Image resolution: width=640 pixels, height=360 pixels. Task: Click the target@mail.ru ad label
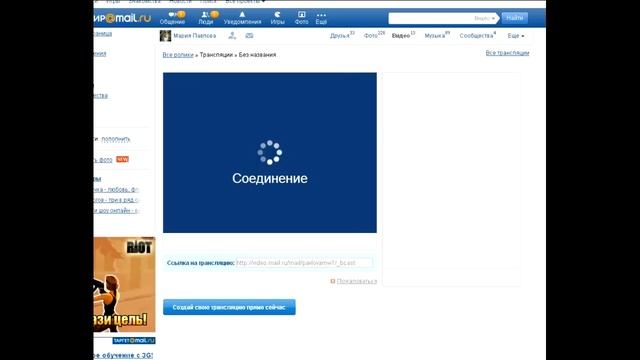[x=134, y=340]
